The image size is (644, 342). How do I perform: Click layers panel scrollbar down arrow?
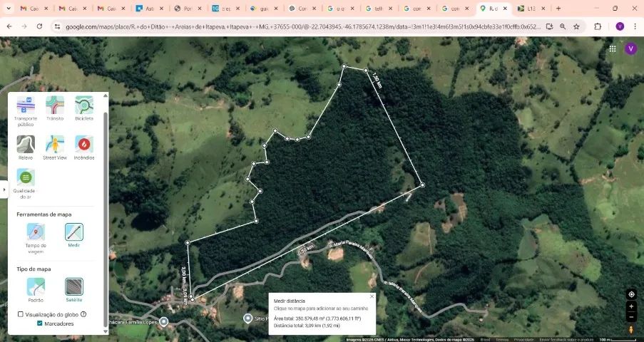point(106,331)
